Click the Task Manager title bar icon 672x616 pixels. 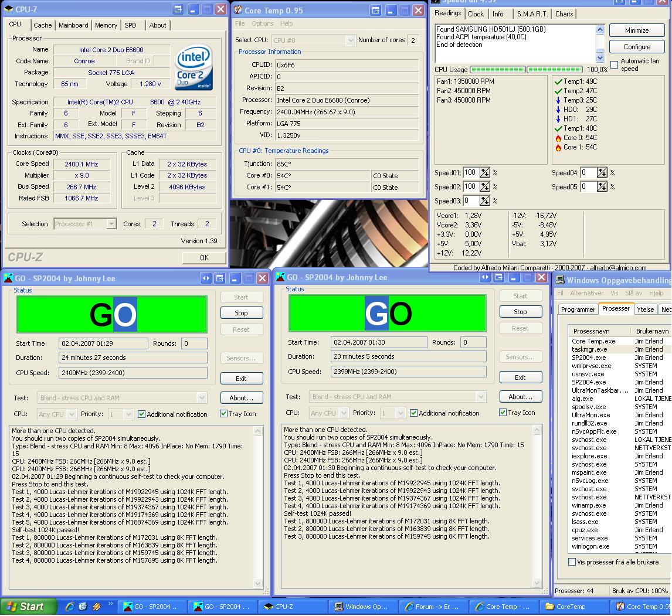coord(560,280)
